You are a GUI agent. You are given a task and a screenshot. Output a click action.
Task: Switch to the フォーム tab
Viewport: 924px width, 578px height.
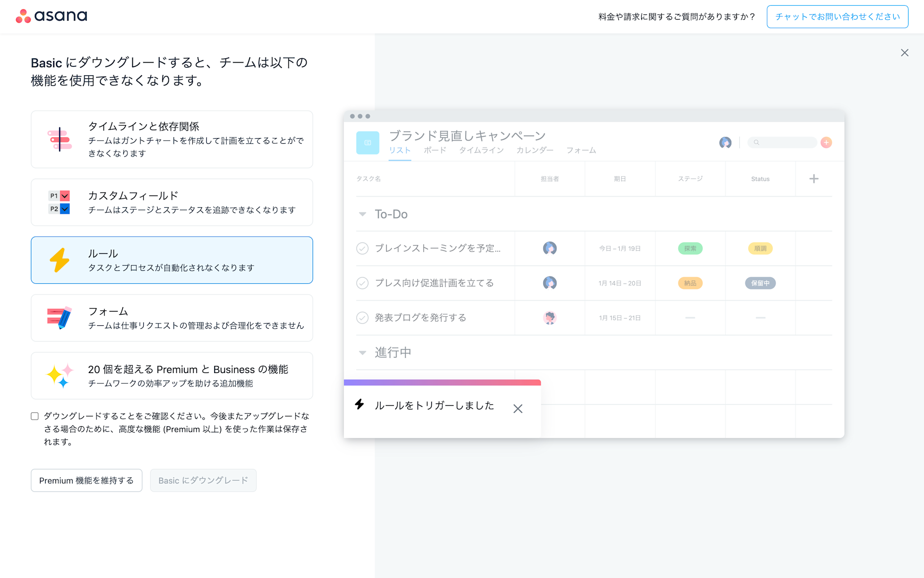click(581, 150)
